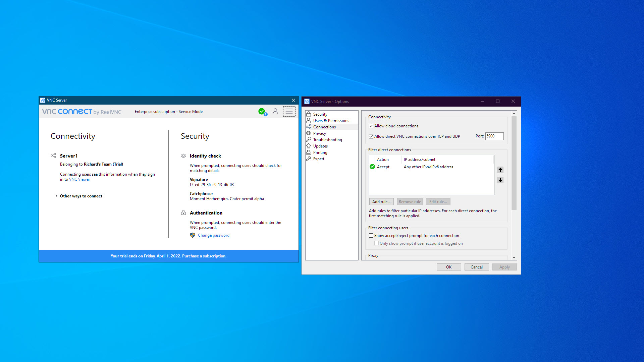Select Users & Permissions in the Options sidebar
The width and height of the screenshot is (644, 362).
point(331,120)
